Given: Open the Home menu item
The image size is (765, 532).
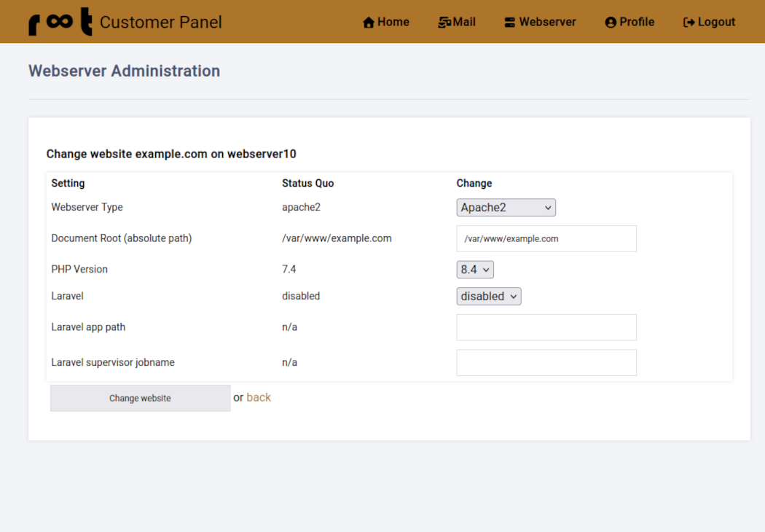Looking at the screenshot, I should tap(393, 22).
